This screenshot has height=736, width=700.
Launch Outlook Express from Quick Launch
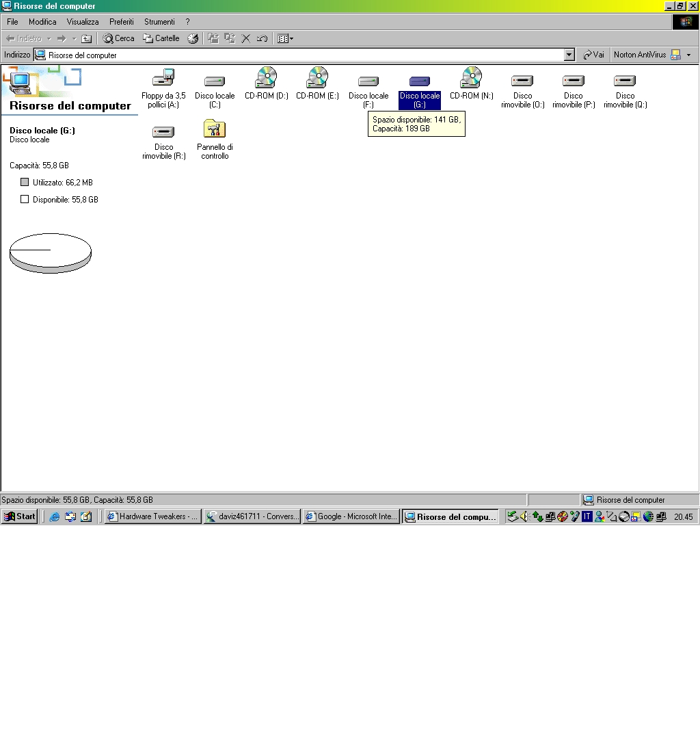tap(70, 516)
